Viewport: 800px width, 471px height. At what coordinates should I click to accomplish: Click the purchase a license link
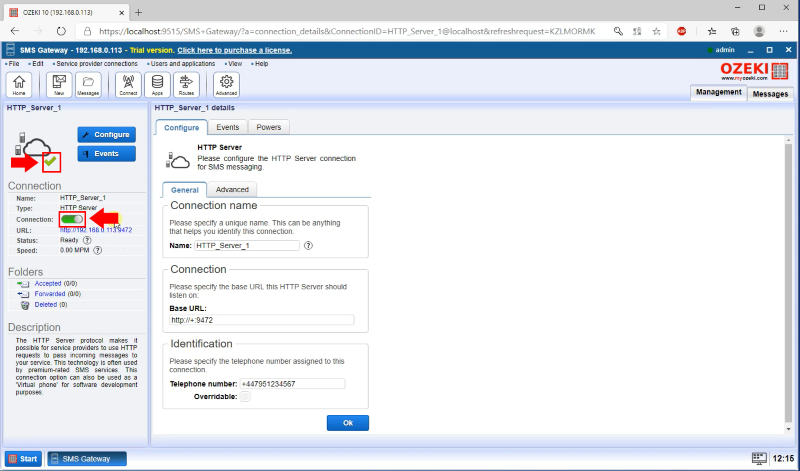click(x=235, y=50)
